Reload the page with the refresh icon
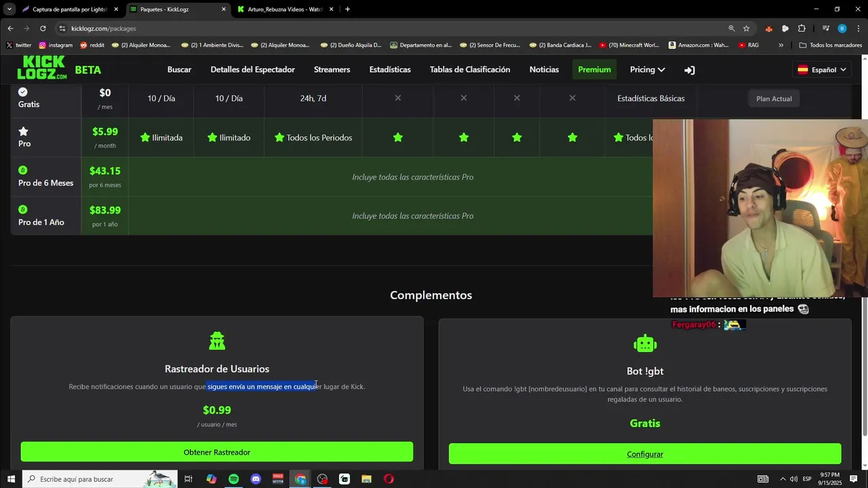This screenshot has height=488, width=868. 43,28
